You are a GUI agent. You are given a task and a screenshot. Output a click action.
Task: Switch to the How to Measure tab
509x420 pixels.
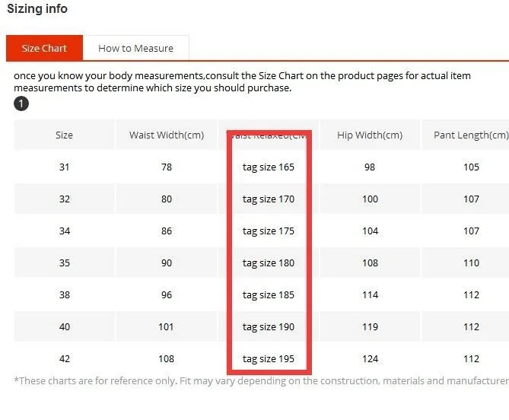point(136,48)
